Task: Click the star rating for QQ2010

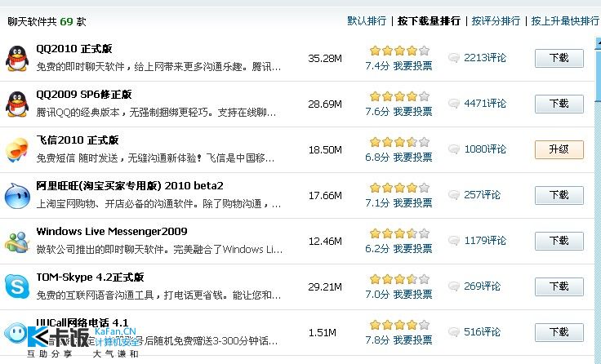Action: [399, 51]
